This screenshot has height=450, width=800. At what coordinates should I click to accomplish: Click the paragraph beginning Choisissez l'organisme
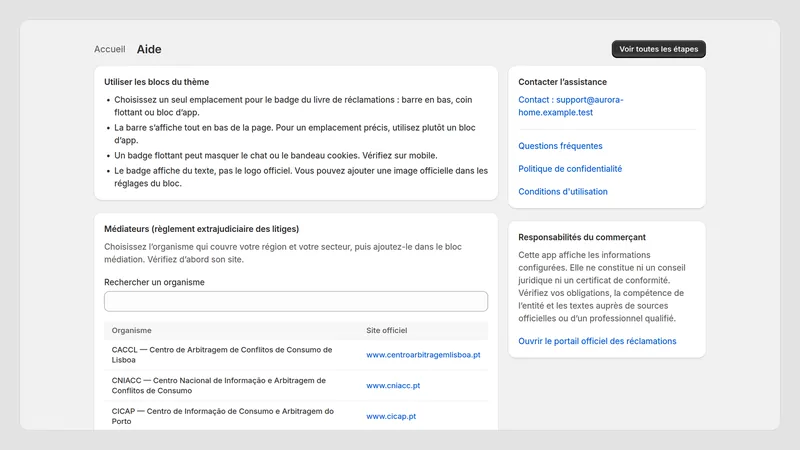click(x=283, y=253)
